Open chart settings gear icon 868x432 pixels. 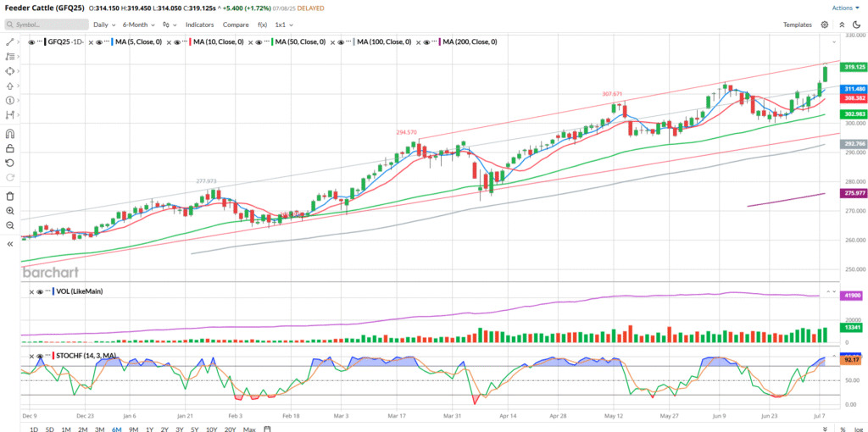tap(824, 25)
